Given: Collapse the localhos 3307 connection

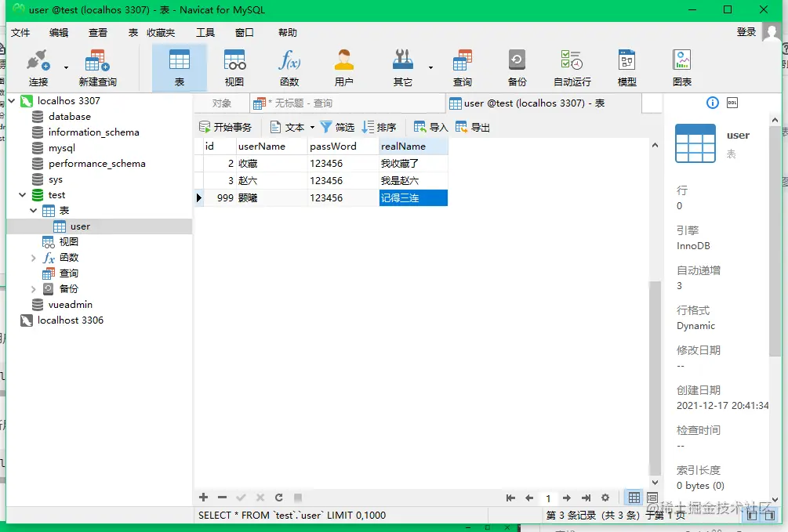Looking at the screenshot, I should tap(12, 101).
